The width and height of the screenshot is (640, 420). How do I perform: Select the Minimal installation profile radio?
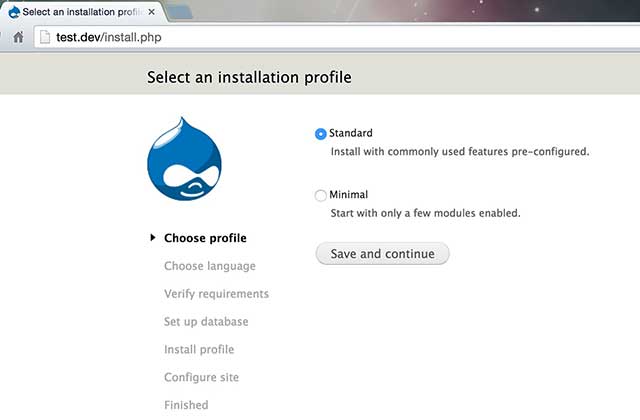tap(321, 195)
